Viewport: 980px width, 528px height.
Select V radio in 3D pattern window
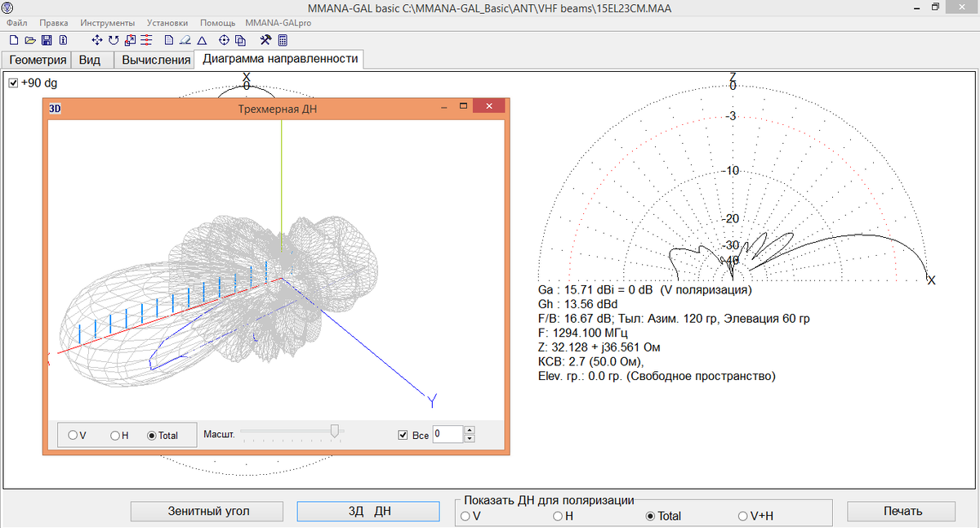tap(72, 436)
